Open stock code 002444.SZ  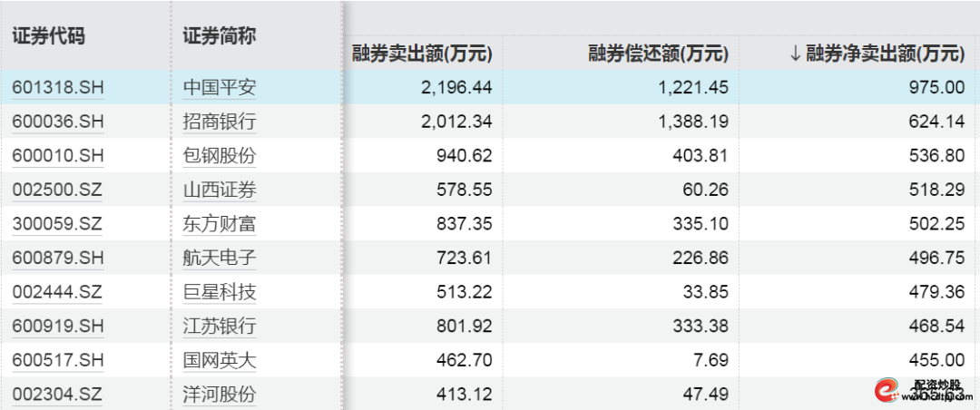click(57, 292)
